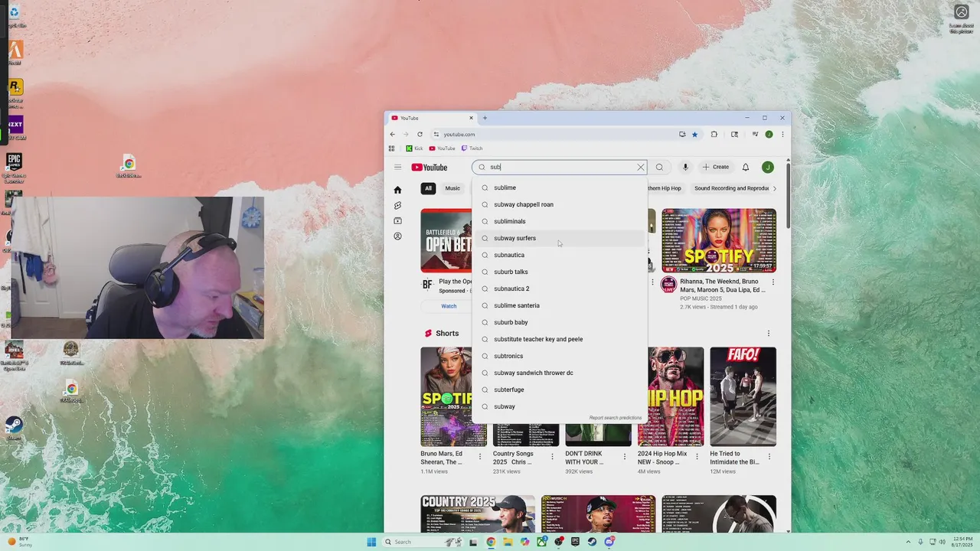The width and height of the screenshot is (980, 551).
Task: Open Discord from the taskbar
Action: [x=609, y=542]
